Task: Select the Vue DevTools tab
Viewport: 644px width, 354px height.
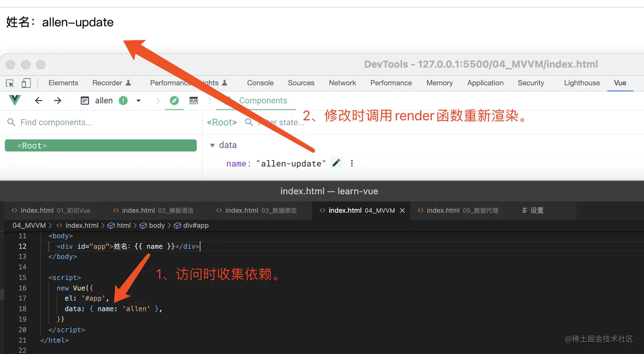Action: coord(620,83)
